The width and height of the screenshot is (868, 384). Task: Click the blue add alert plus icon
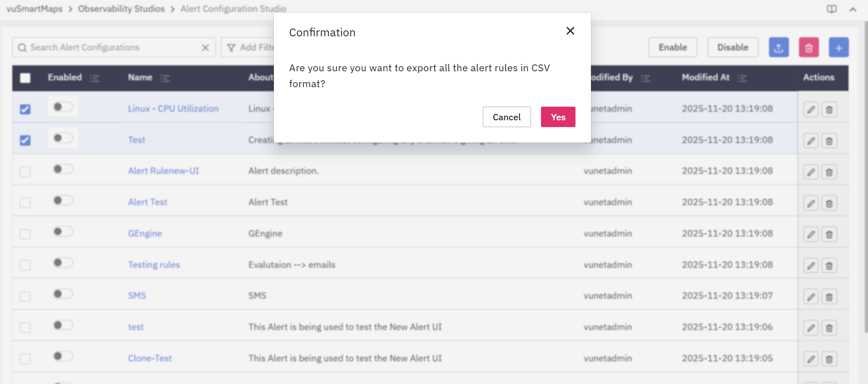(838, 48)
